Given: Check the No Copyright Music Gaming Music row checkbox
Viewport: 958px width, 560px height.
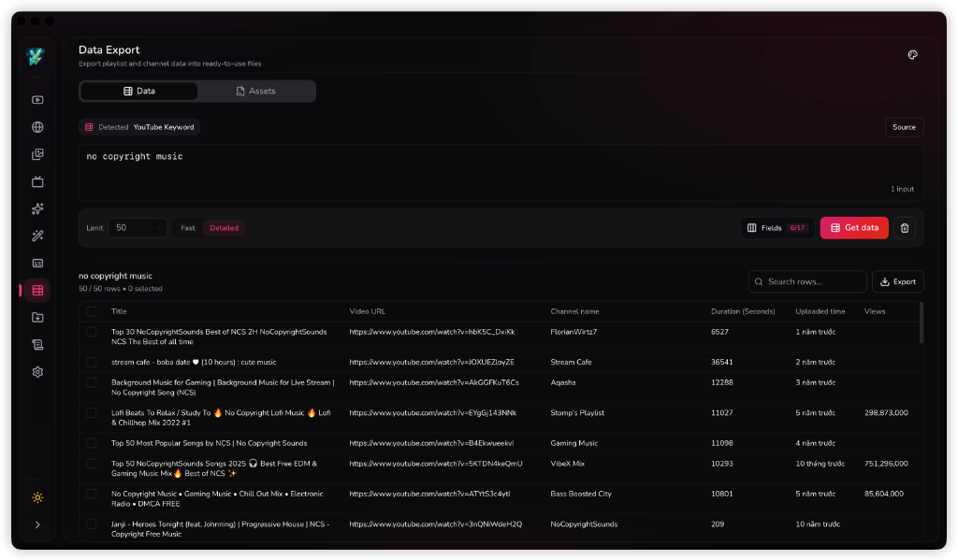Looking at the screenshot, I should [x=92, y=494].
